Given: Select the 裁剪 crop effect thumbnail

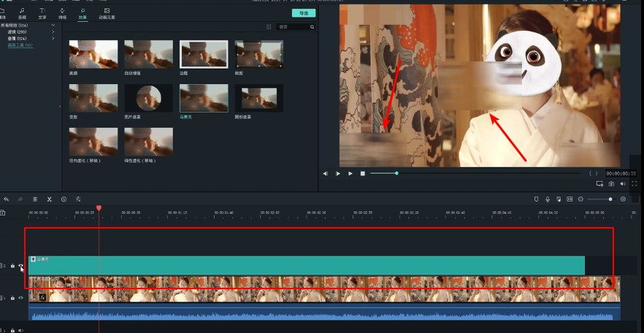Looking at the screenshot, I should 258,54.
